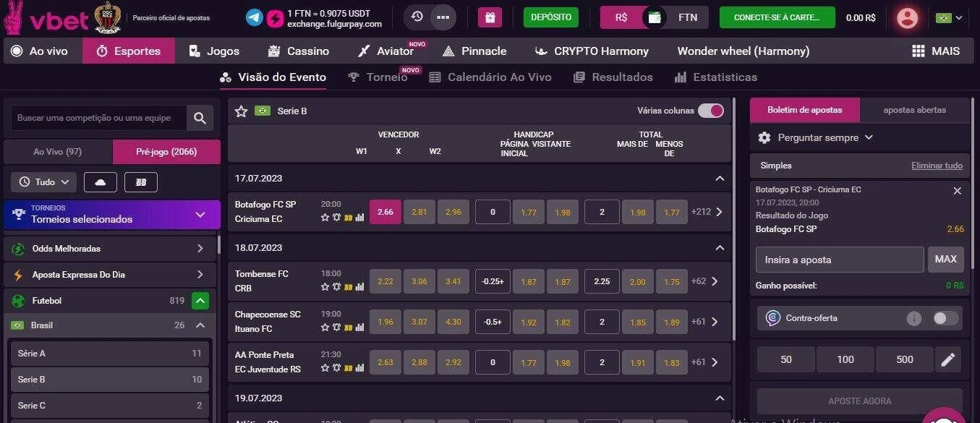The width and height of the screenshot is (980, 423).
Task: Collapse the Brasil country list
Action: [x=200, y=325]
